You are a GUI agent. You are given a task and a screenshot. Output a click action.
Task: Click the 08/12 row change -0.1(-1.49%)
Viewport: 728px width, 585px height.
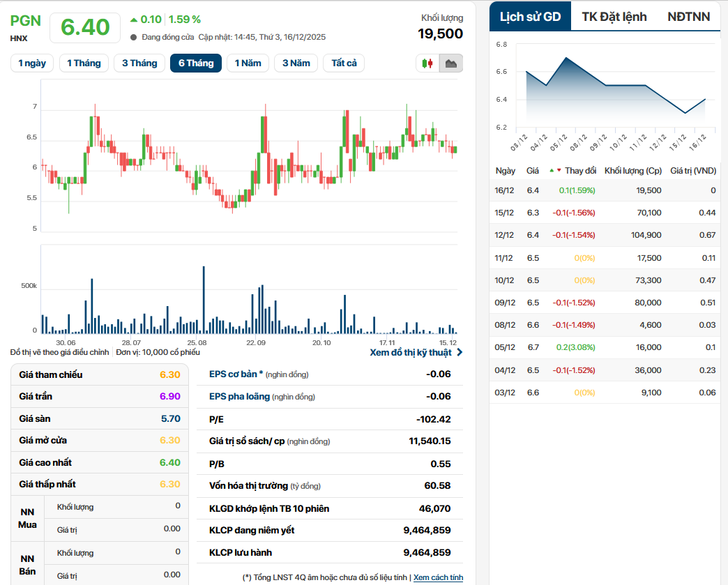coord(573,325)
